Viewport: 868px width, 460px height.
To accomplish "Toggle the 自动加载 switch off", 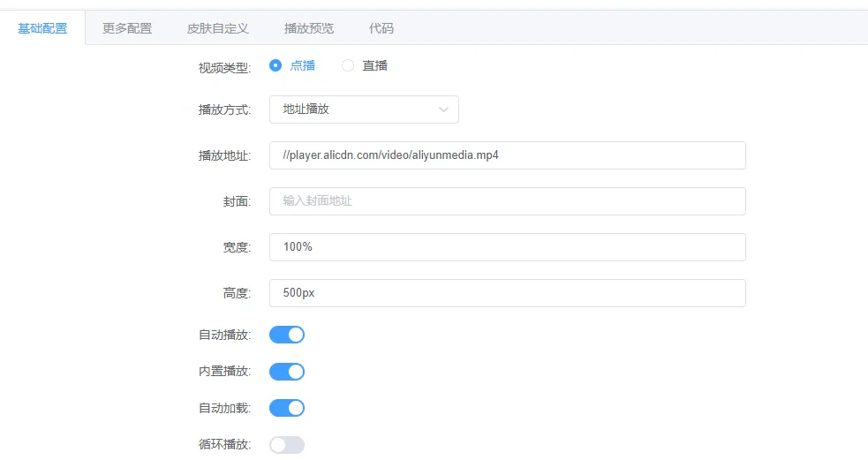I will click(287, 408).
